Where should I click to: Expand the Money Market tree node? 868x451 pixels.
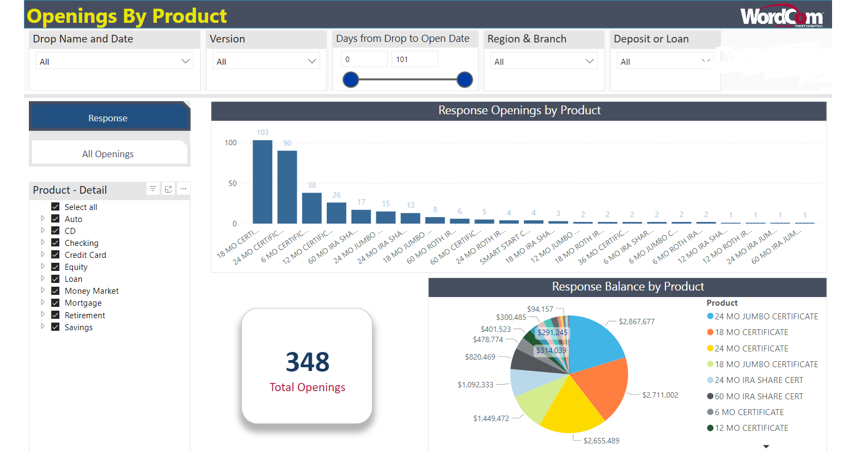tap(42, 291)
